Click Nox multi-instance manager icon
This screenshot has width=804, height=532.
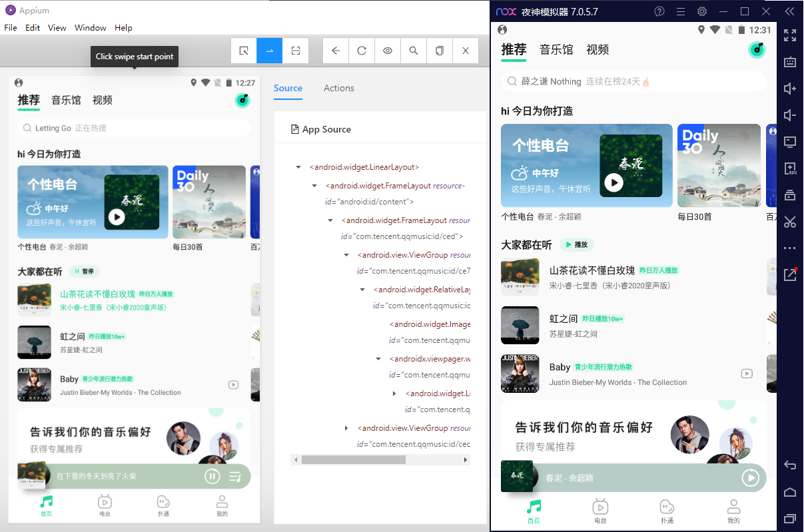point(790,195)
